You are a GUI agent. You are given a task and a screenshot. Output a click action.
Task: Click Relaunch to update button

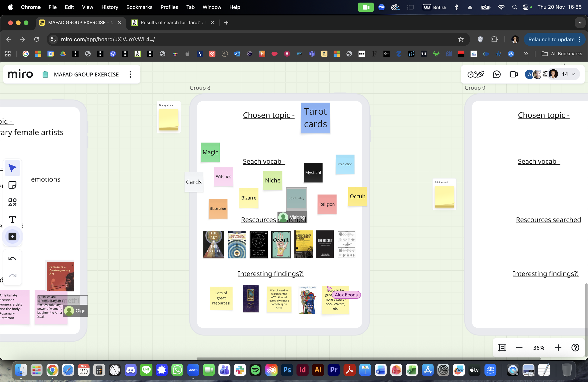pos(551,39)
